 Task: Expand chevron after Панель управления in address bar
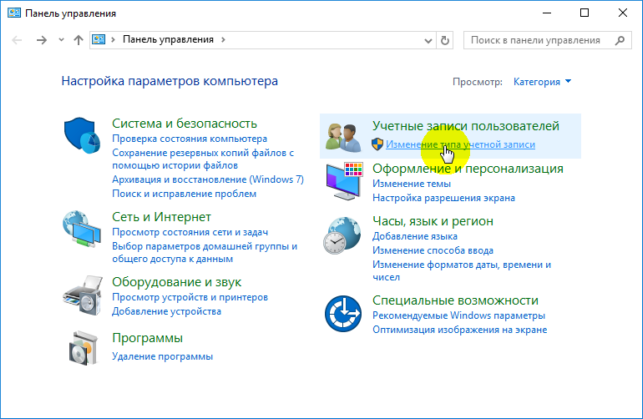pyautogui.click(x=223, y=40)
